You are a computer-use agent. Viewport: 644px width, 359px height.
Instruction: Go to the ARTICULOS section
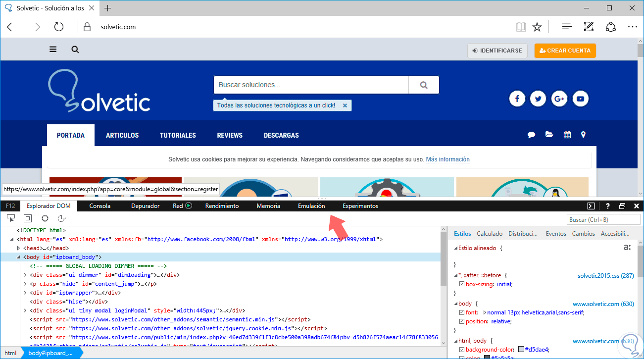122,135
